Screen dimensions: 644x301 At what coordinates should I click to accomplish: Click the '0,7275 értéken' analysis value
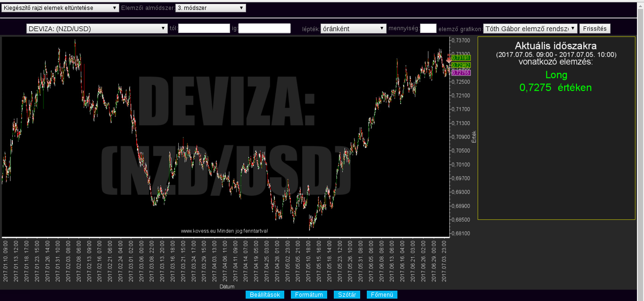coord(555,88)
